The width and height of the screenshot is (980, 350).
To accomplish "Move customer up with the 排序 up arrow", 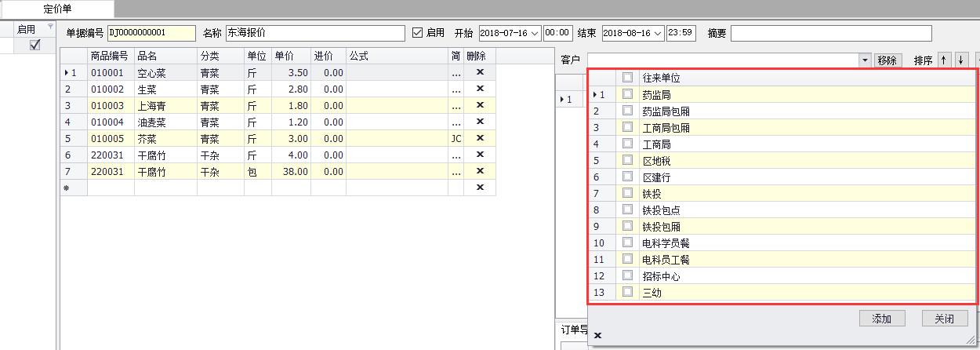I will (943, 60).
